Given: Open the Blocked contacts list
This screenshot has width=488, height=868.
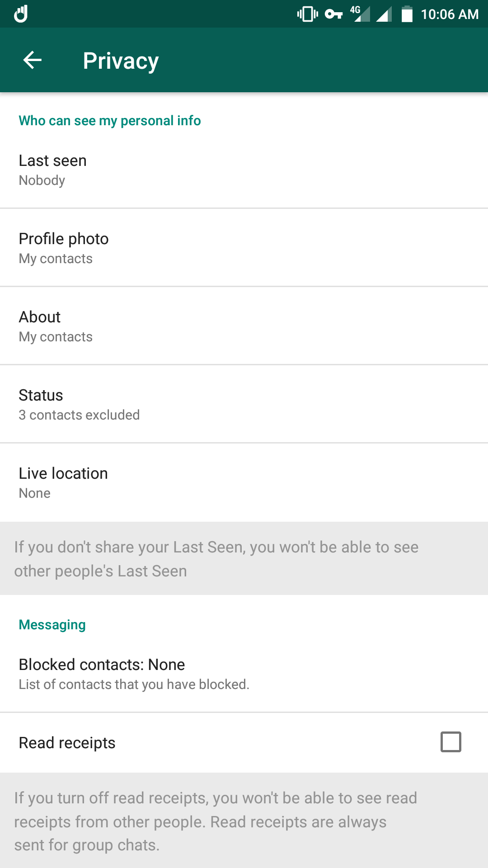Looking at the screenshot, I should coord(244,673).
